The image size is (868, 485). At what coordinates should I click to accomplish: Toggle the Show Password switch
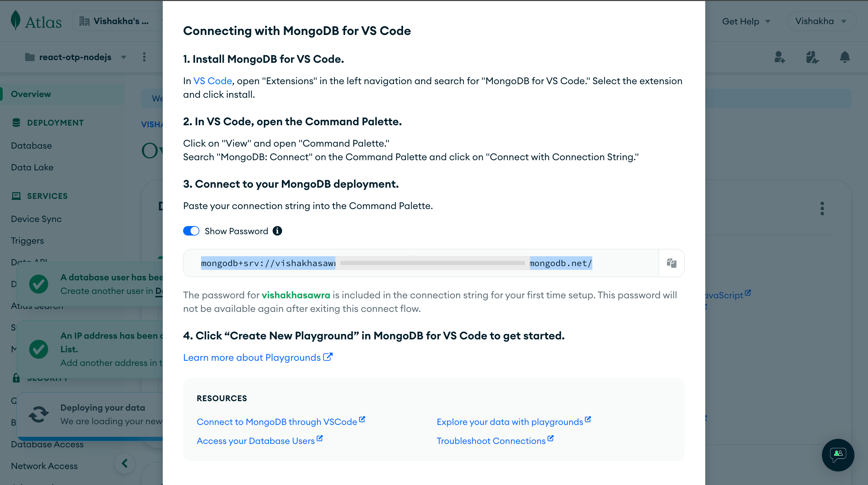pos(191,231)
